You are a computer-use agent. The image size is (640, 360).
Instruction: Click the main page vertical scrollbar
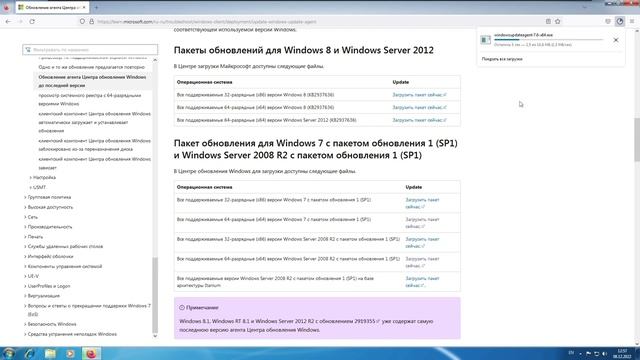point(637,139)
